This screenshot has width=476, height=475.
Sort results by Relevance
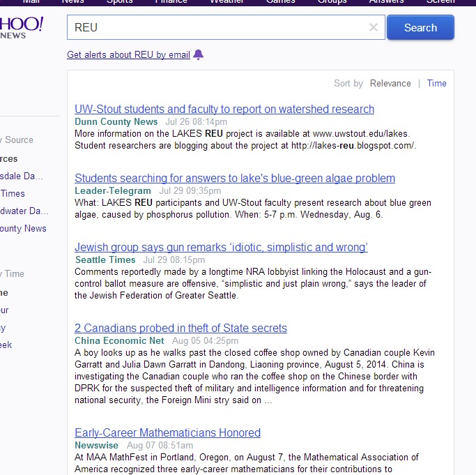point(390,83)
